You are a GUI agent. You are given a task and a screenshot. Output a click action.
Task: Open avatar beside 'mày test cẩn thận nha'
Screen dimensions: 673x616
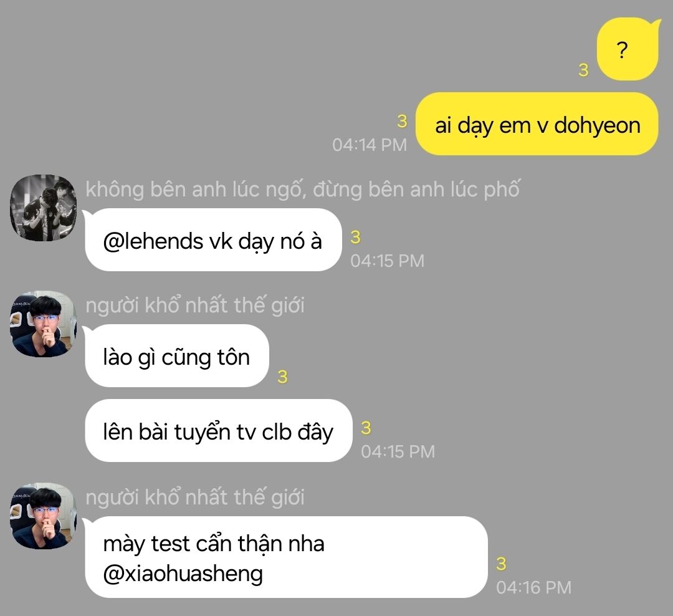[44, 516]
